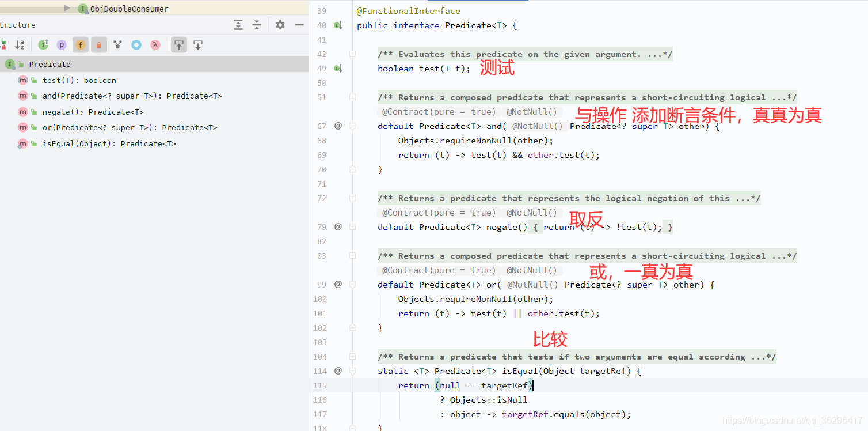Expand the folded negate() body line 79
Image resolution: width=868 pixels, height=431 pixels.
point(353,227)
